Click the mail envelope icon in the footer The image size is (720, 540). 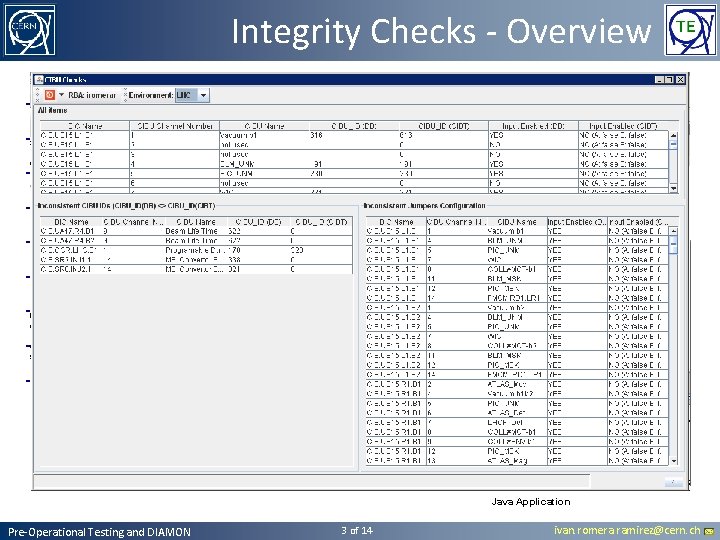click(709, 532)
